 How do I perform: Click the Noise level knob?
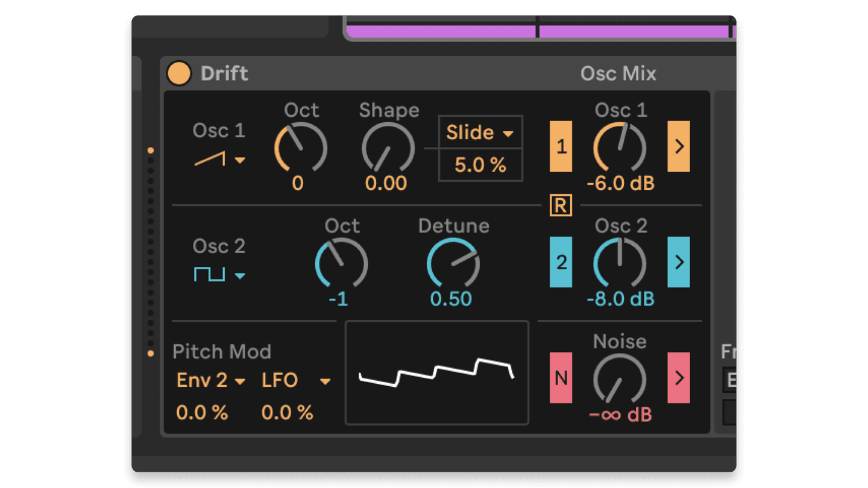click(619, 380)
